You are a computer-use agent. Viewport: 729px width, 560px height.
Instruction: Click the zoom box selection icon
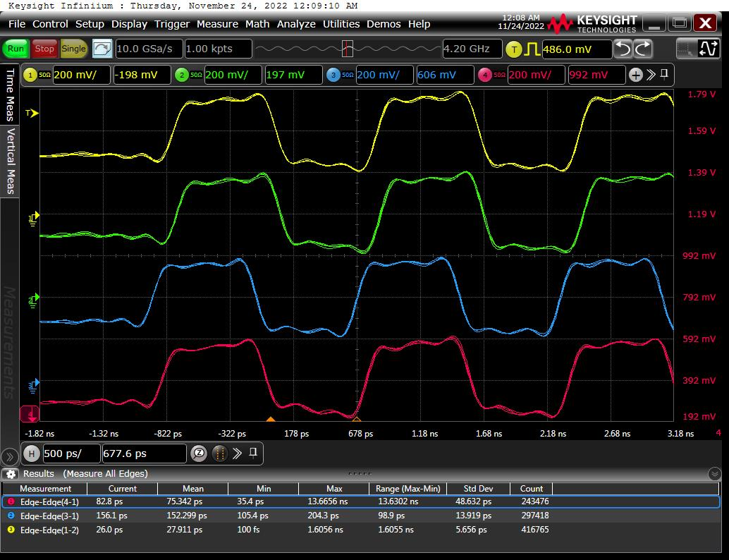685,49
